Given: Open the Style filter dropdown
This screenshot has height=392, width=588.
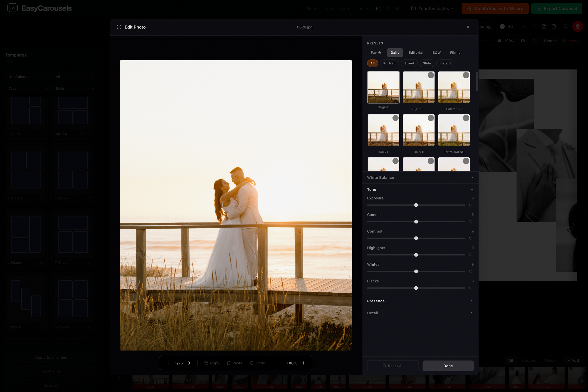Looking at the screenshot, I should pyautogui.click(x=74, y=88).
